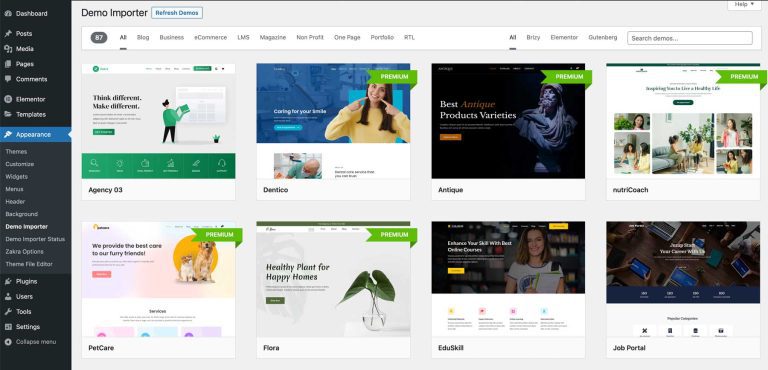Open the Help dropdown tab

(x=744, y=4)
